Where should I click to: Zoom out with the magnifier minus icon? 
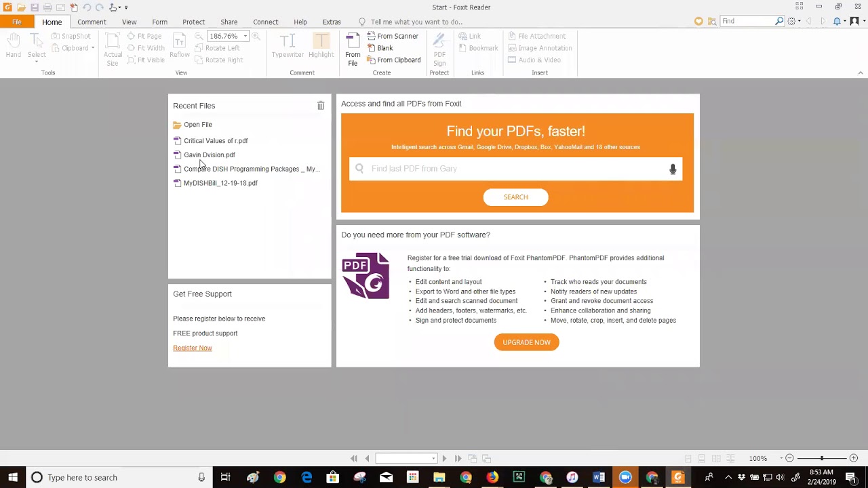pos(199,36)
